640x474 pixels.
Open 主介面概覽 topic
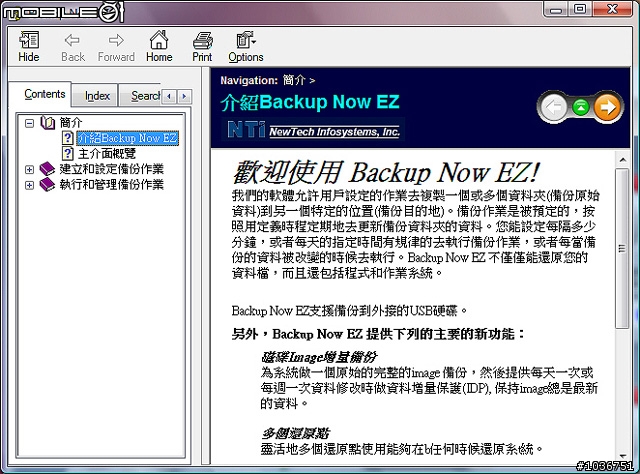(x=107, y=154)
